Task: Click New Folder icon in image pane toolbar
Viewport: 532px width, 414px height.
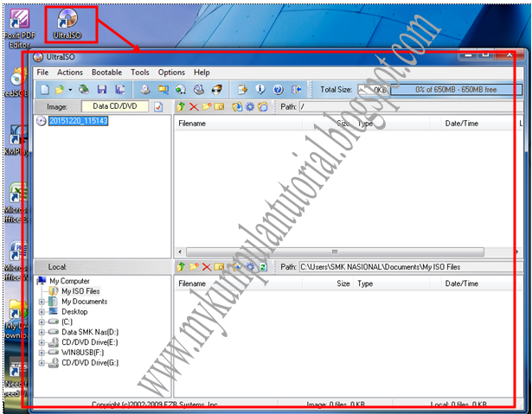Action: (x=207, y=107)
